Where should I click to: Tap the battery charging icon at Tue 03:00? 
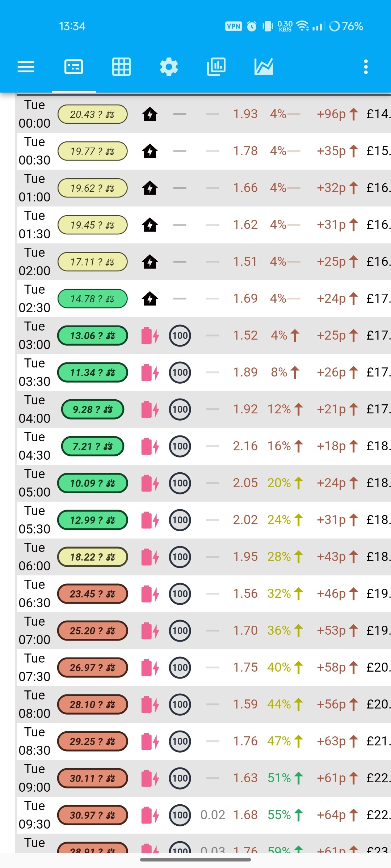tap(150, 336)
